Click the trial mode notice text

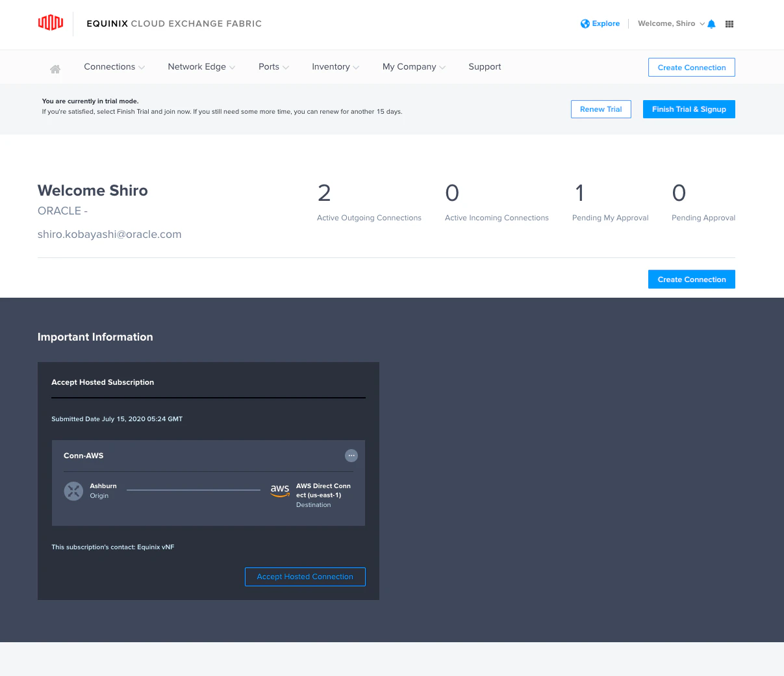coord(222,107)
